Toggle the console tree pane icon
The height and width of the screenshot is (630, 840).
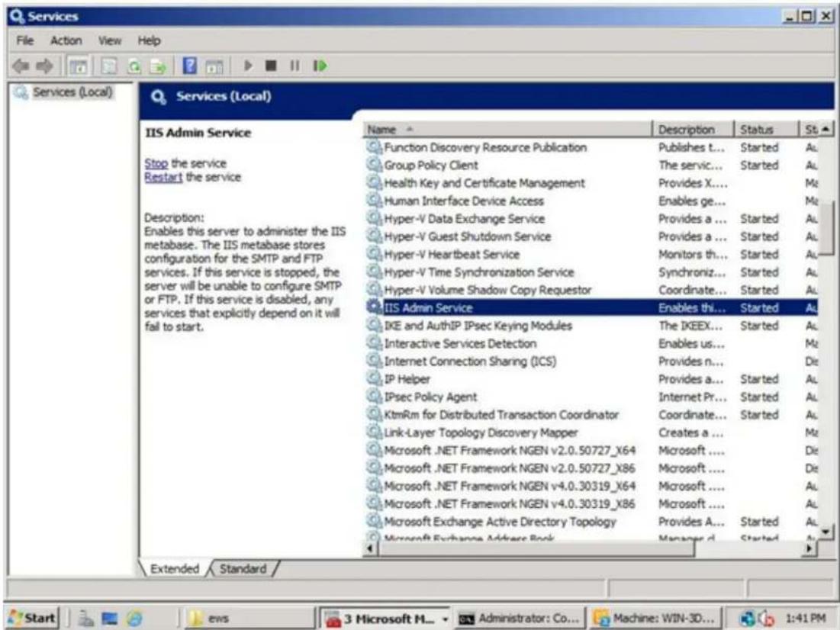click(x=79, y=66)
